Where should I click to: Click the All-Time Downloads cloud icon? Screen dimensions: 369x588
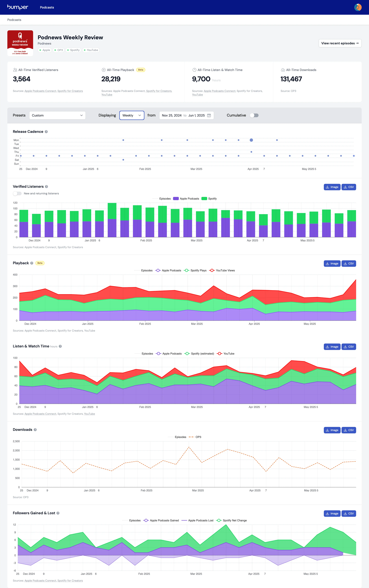283,70
